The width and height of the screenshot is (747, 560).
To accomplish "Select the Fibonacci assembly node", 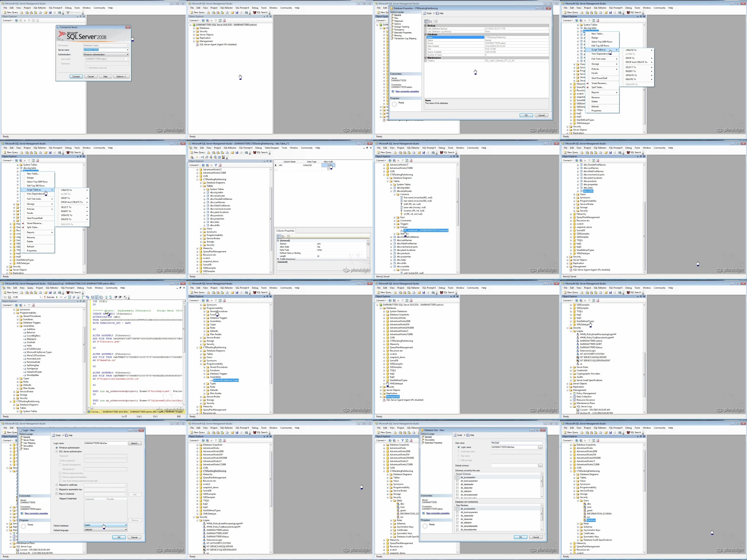I will (x=32, y=339).
